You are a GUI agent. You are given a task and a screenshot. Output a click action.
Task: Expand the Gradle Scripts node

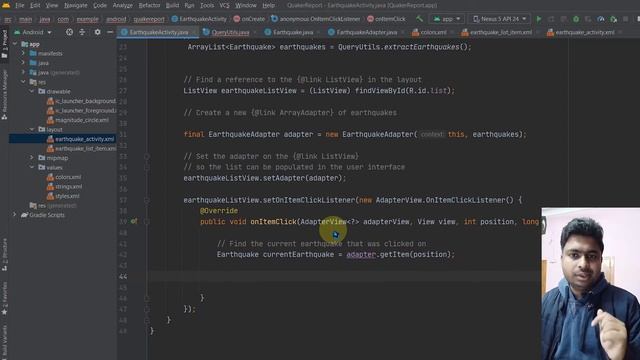[x=15, y=215]
